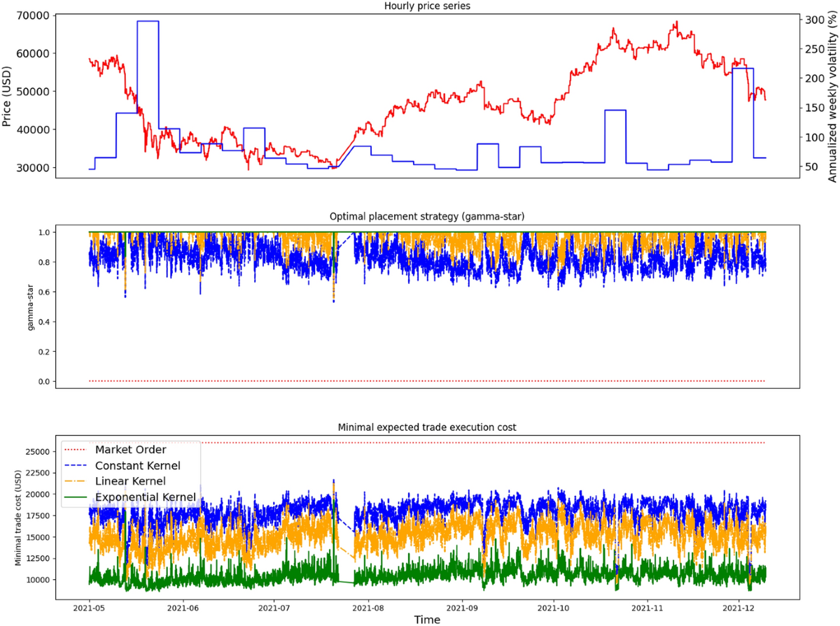The height and width of the screenshot is (626, 840).
Task: Click the blue volatility step near 2021-12
Action: pyautogui.click(x=743, y=69)
